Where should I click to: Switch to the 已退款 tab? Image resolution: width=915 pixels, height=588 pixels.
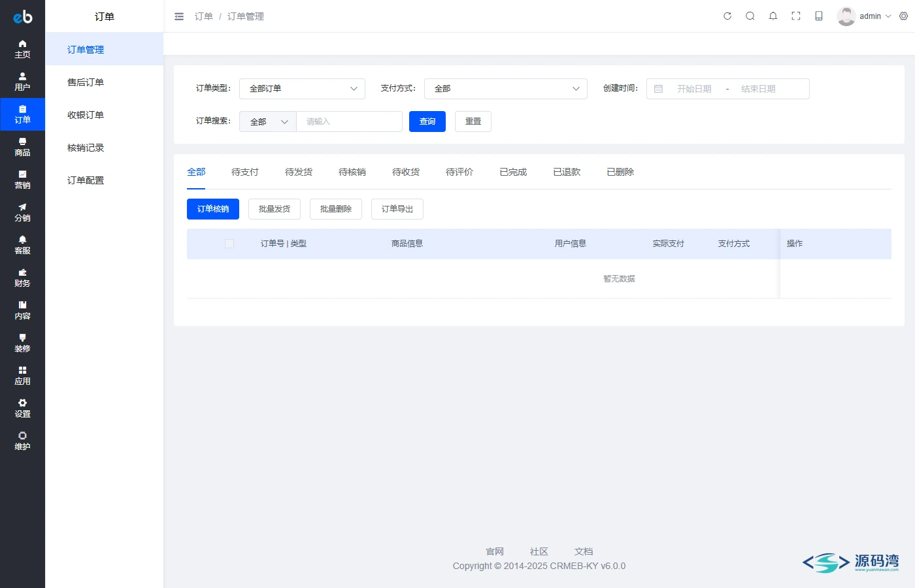pos(567,172)
